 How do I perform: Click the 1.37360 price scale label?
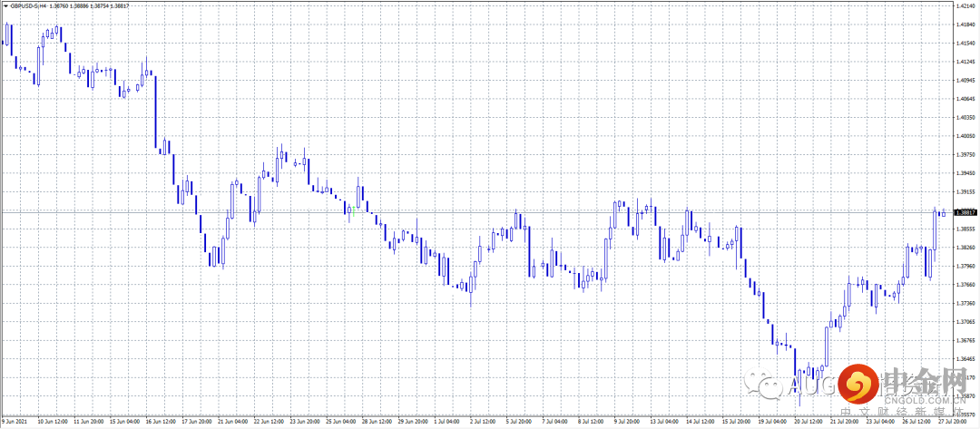(965, 304)
